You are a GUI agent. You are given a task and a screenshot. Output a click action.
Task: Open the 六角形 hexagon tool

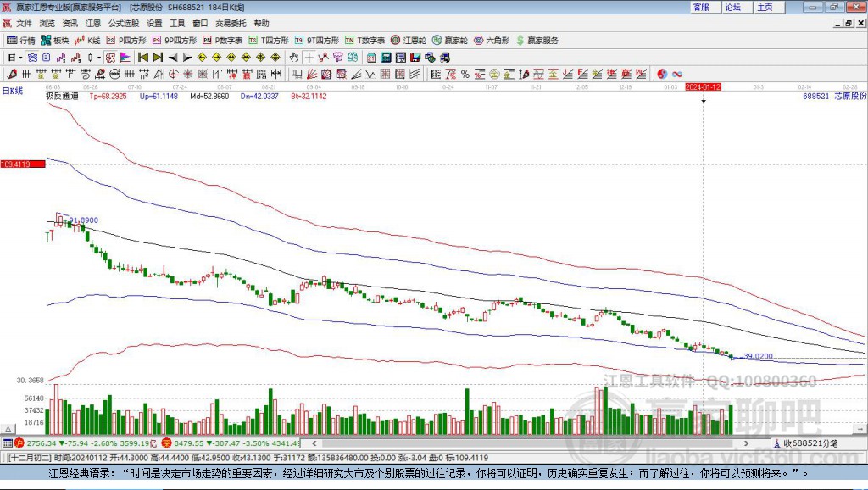coord(491,40)
